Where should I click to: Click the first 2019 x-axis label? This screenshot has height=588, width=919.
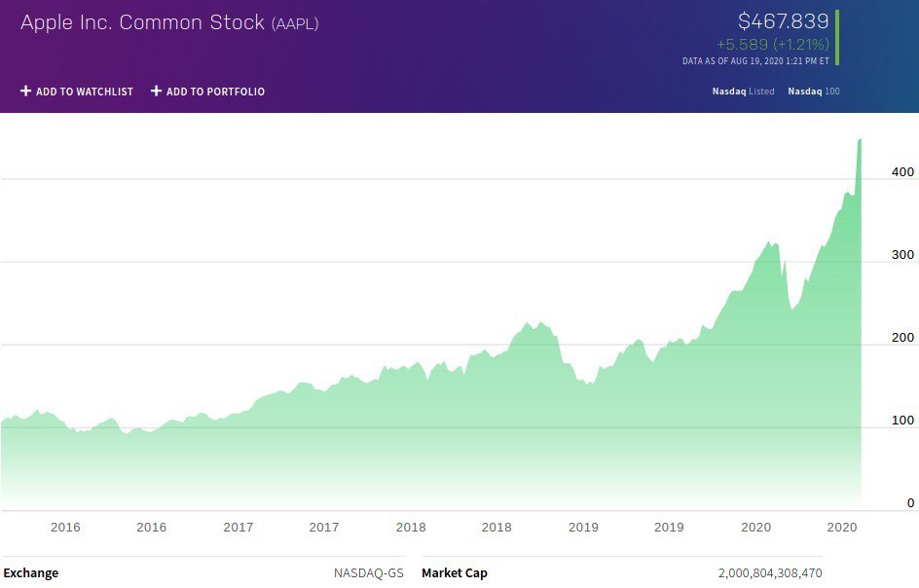[x=583, y=527]
